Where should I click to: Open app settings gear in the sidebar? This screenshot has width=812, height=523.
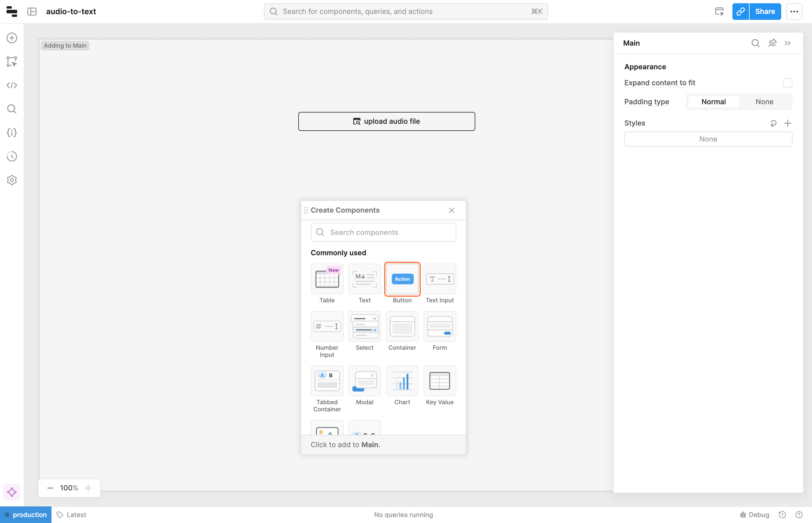pos(12,180)
